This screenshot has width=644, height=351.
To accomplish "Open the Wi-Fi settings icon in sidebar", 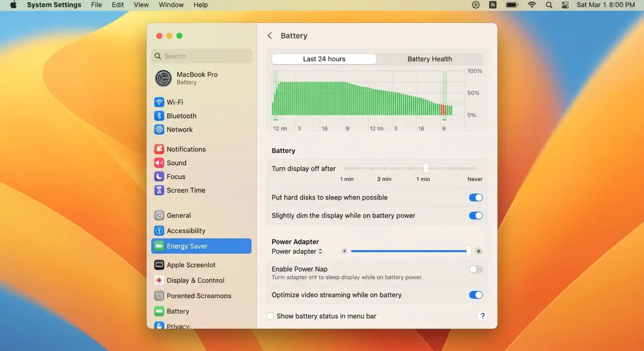I will pyautogui.click(x=159, y=102).
